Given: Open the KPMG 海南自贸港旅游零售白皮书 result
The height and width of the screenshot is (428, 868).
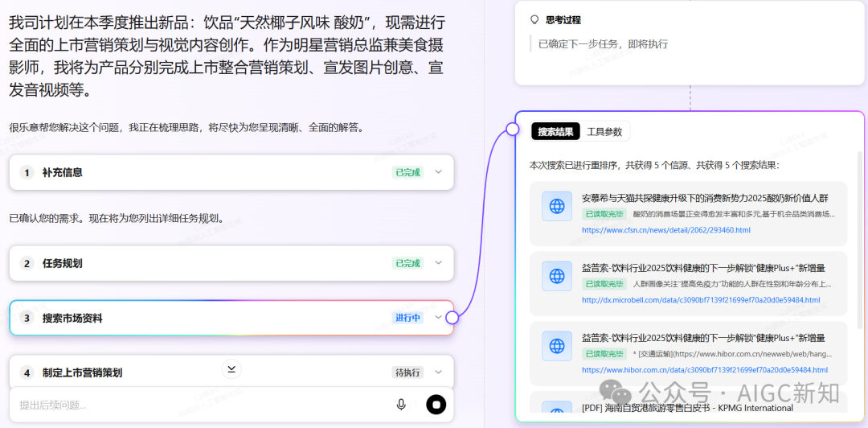Looking at the screenshot, I should [x=687, y=408].
